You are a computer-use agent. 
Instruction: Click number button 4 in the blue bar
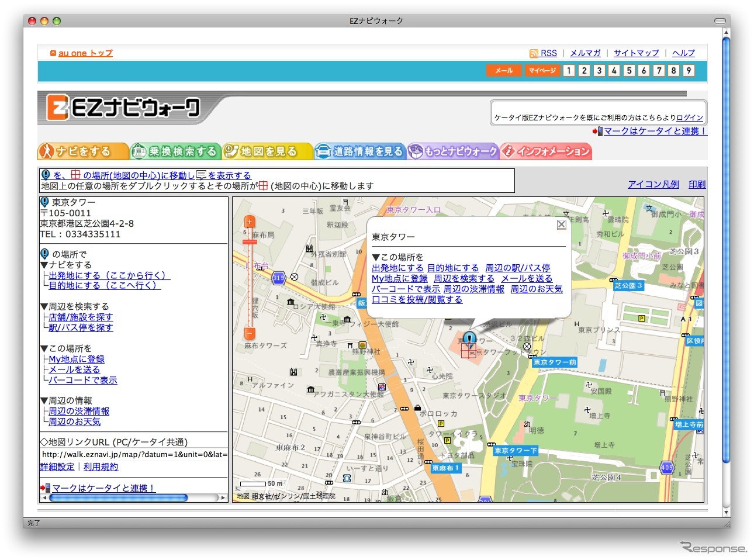(614, 71)
